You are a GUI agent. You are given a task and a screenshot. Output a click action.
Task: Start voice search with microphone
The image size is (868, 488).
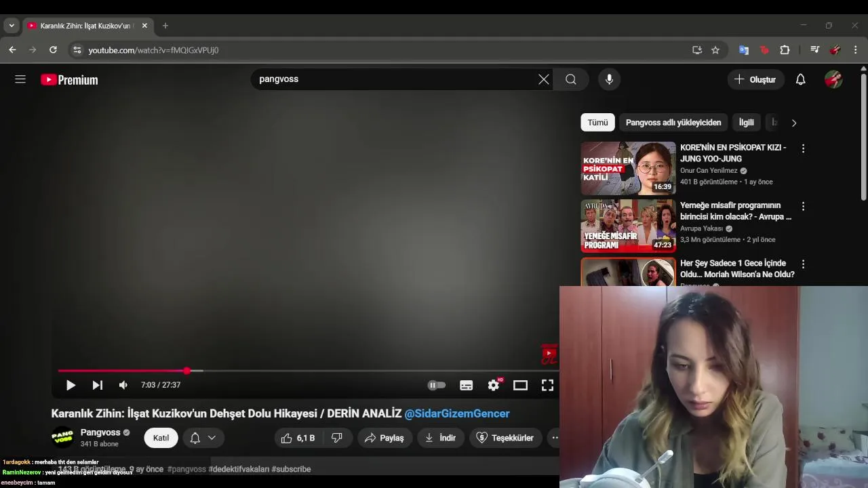tap(609, 79)
